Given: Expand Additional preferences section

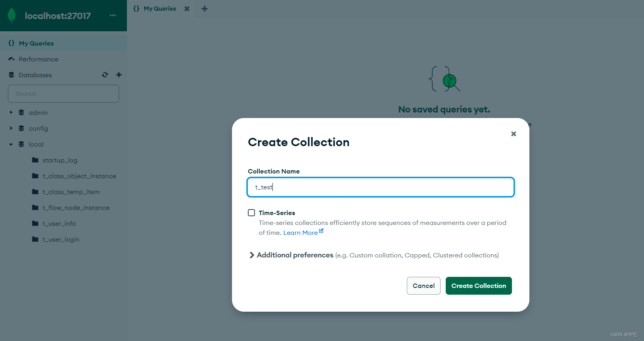Looking at the screenshot, I should [x=251, y=255].
